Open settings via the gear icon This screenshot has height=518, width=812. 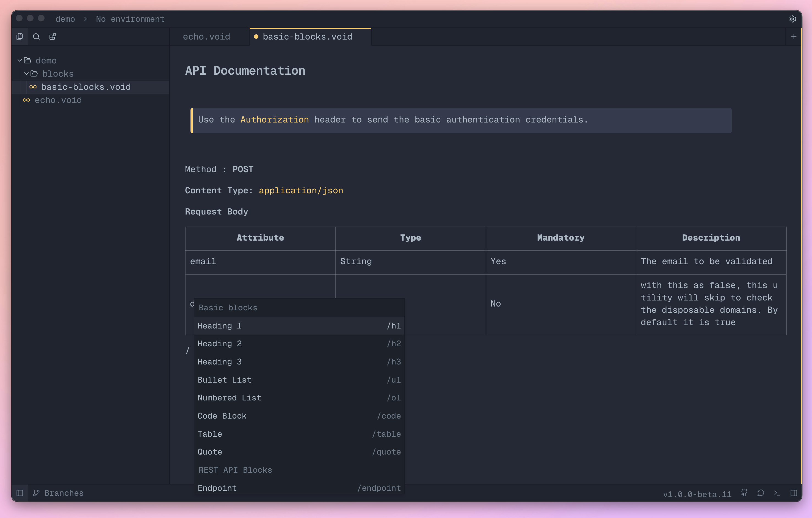pyautogui.click(x=793, y=19)
